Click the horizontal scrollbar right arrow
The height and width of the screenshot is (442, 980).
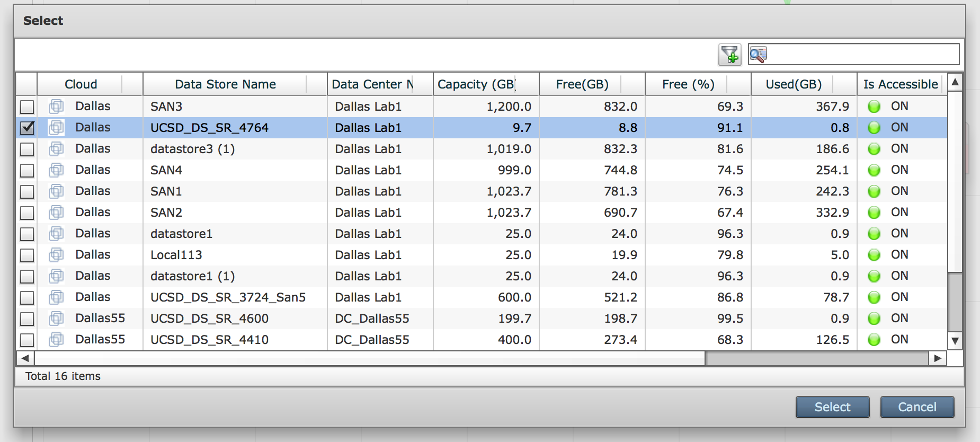click(938, 358)
